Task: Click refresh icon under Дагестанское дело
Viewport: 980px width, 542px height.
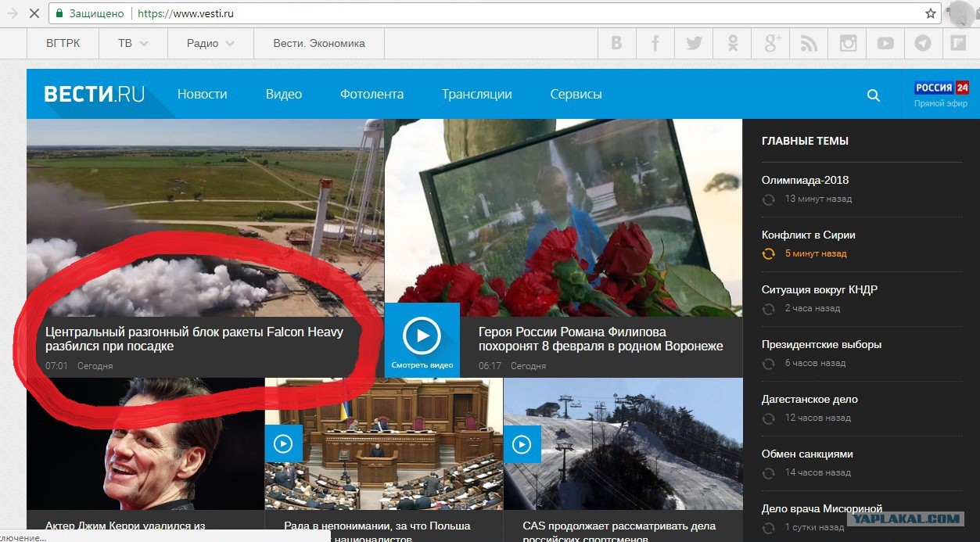Action: click(x=769, y=418)
